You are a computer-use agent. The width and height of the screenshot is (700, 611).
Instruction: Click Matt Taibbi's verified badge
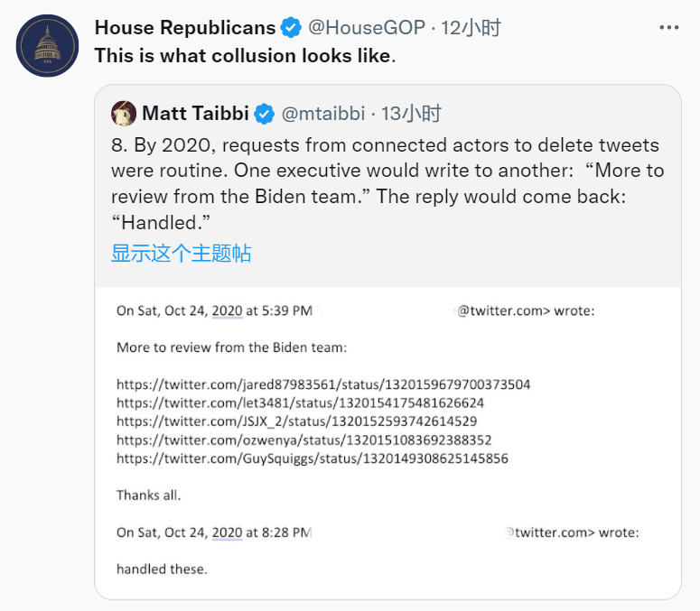[x=264, y=114]
